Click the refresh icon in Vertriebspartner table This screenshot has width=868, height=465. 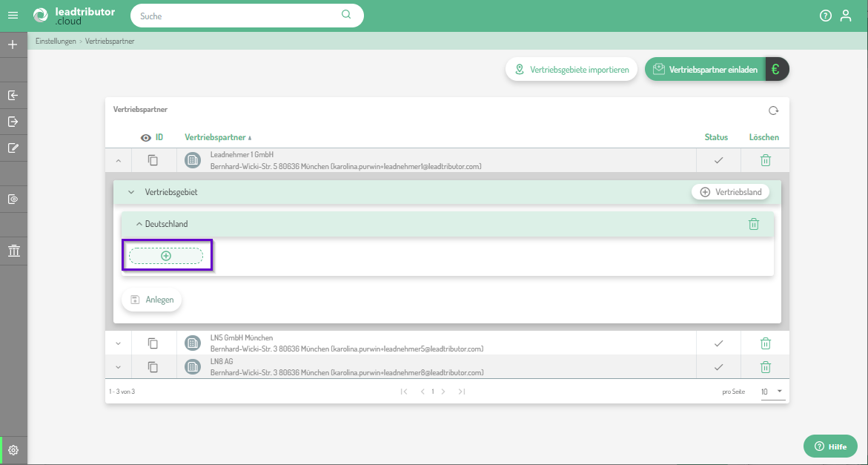[773, 111]
